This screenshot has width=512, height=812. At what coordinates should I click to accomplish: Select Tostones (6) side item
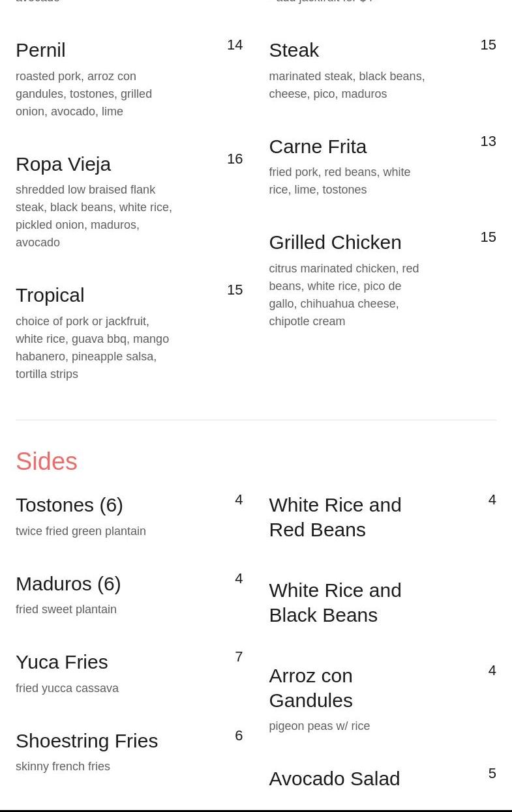pos(69,505)
